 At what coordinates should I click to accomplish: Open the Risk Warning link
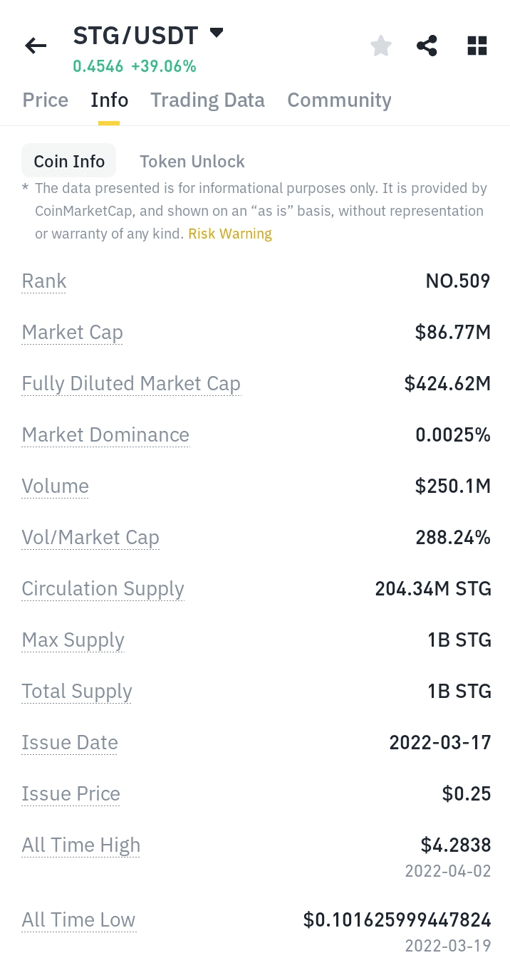[x=230, y=234]
